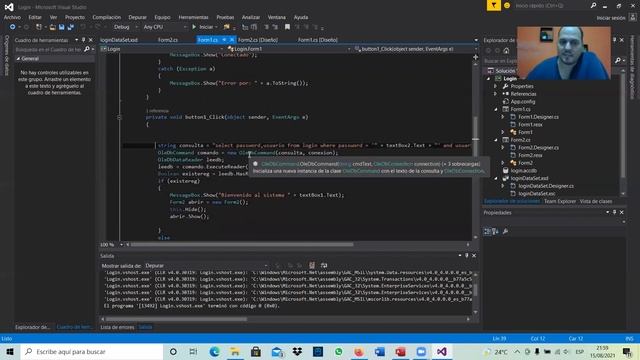
Task: Select login.accdb in Solution Explorer
Action: point(524,171)
